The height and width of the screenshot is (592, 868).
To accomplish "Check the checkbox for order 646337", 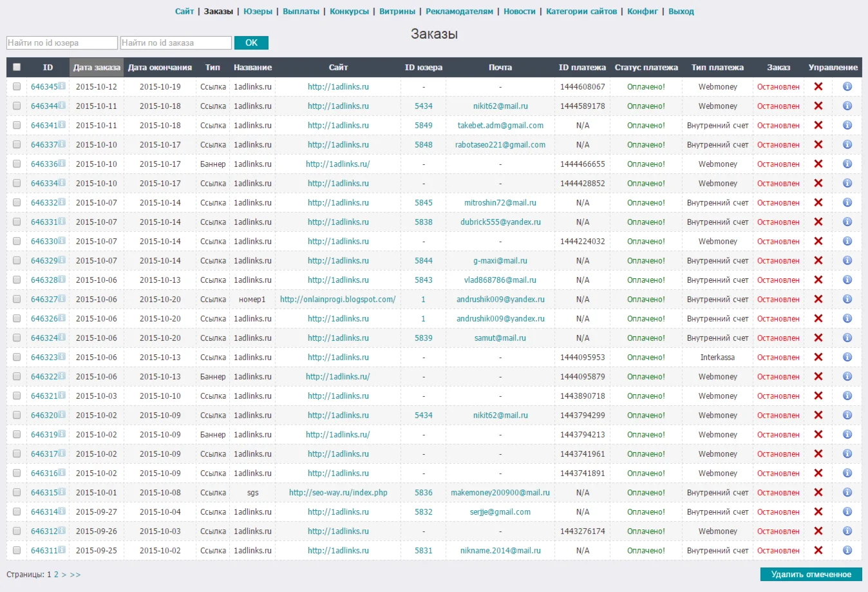I will (x=17, y=144).
